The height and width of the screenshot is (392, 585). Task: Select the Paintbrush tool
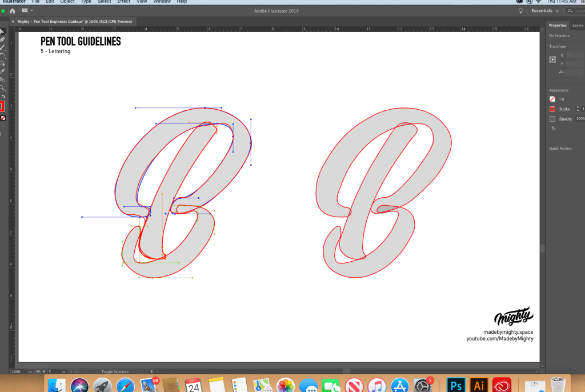2,47
